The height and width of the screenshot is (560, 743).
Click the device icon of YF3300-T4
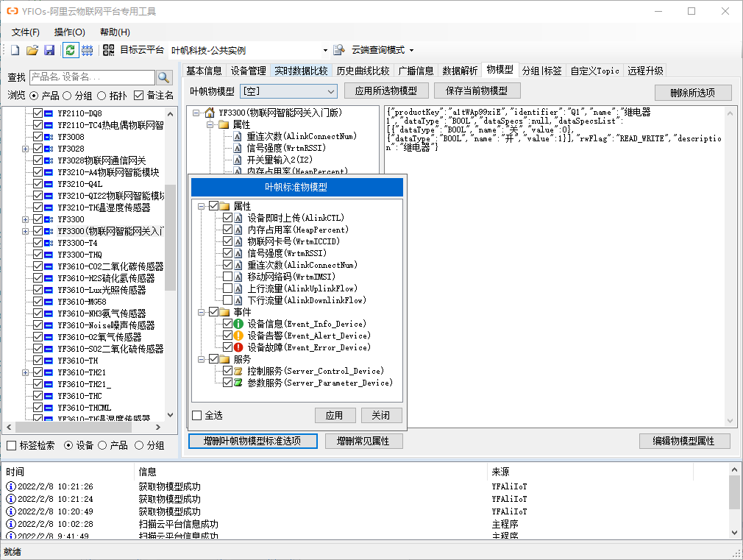click(49, 243)
